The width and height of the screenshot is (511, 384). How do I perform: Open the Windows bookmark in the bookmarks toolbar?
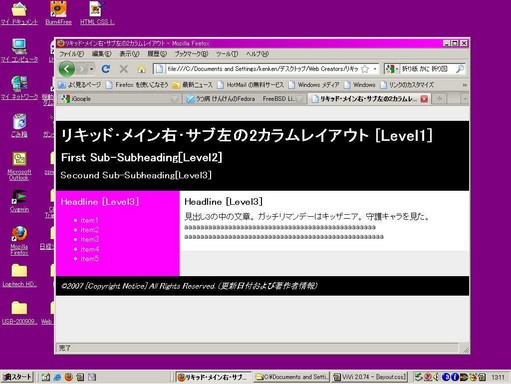(359, 85)
